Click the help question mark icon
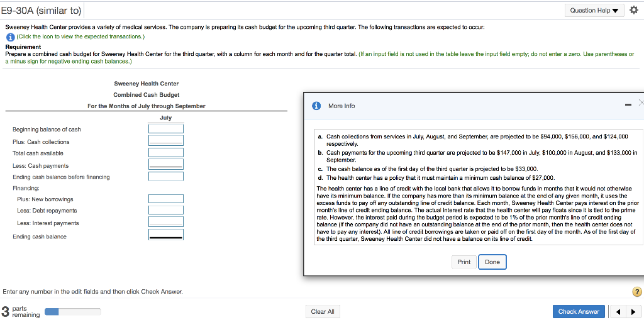This screenshot has height=327, width=644. click(636, 292)
